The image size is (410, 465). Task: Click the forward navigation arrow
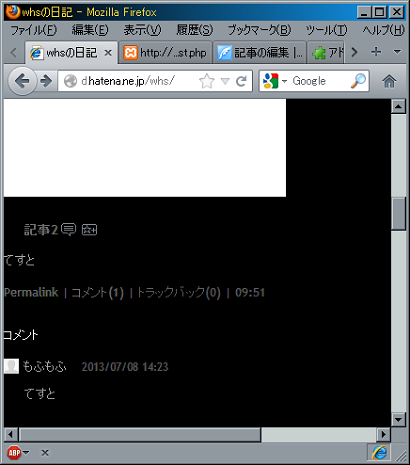pyautogui.click(x=46, y=81)
